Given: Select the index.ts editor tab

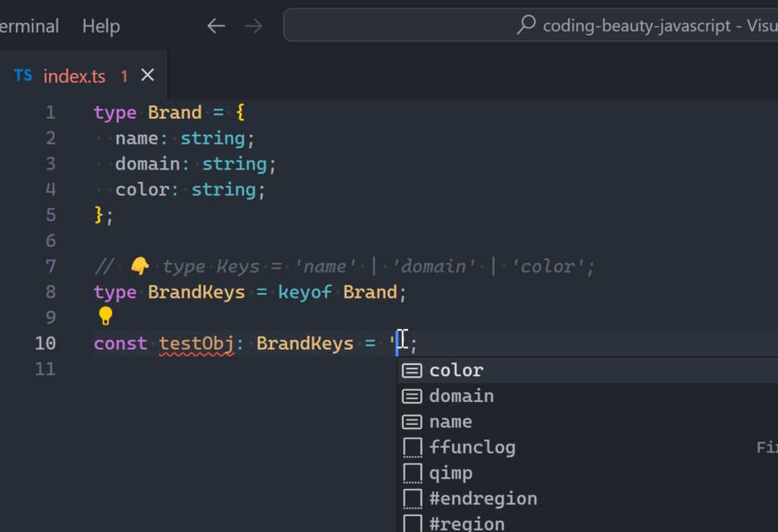Looking at the screenshot, I should pos(84,75).
